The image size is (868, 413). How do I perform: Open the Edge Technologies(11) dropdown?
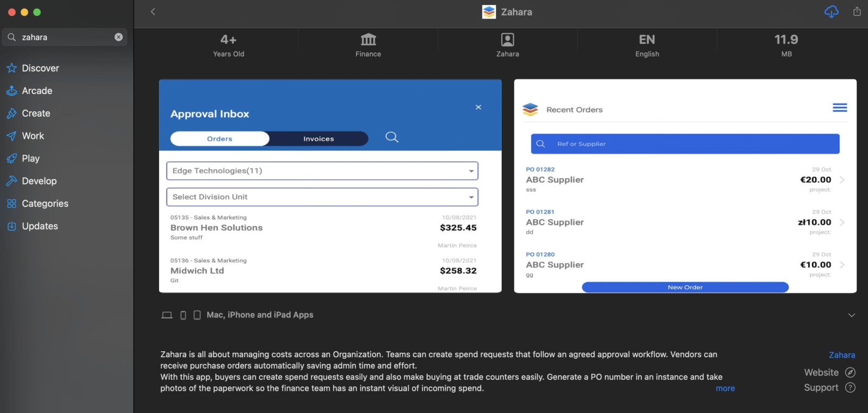coord(322,171)
